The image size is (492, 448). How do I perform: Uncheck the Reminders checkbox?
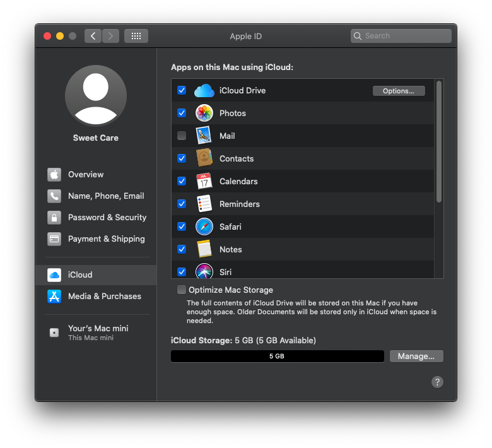click(x=182, y=204)
